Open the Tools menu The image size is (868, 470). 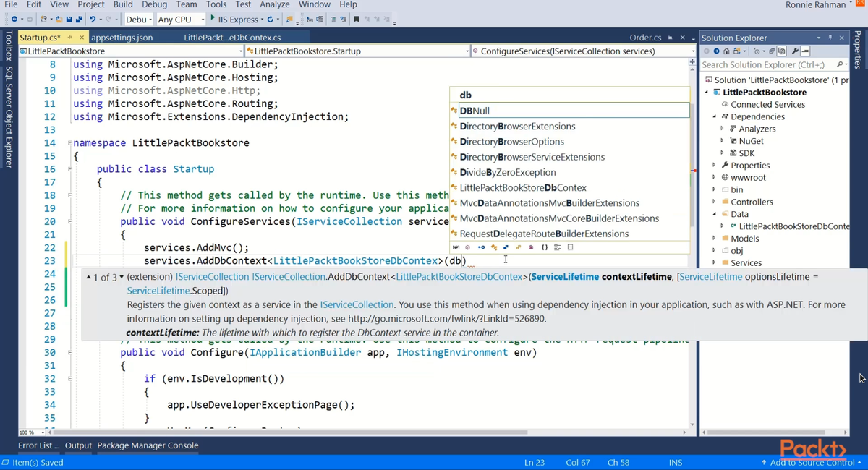(x=216, y=4)
